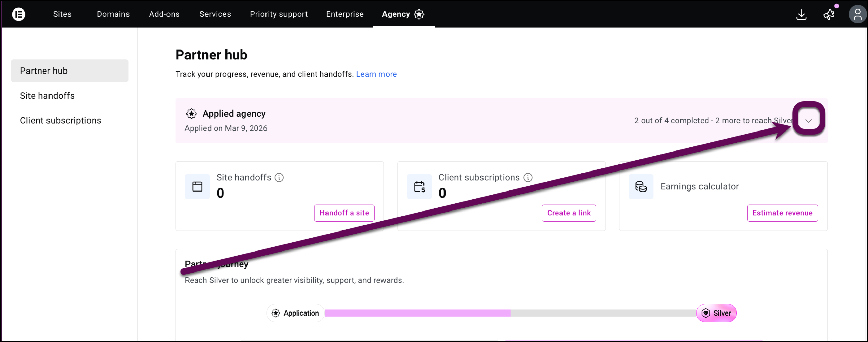Click the Site handoffs info icon
Image resolution: width=868 pixels, height=342 pixels.
279,177
